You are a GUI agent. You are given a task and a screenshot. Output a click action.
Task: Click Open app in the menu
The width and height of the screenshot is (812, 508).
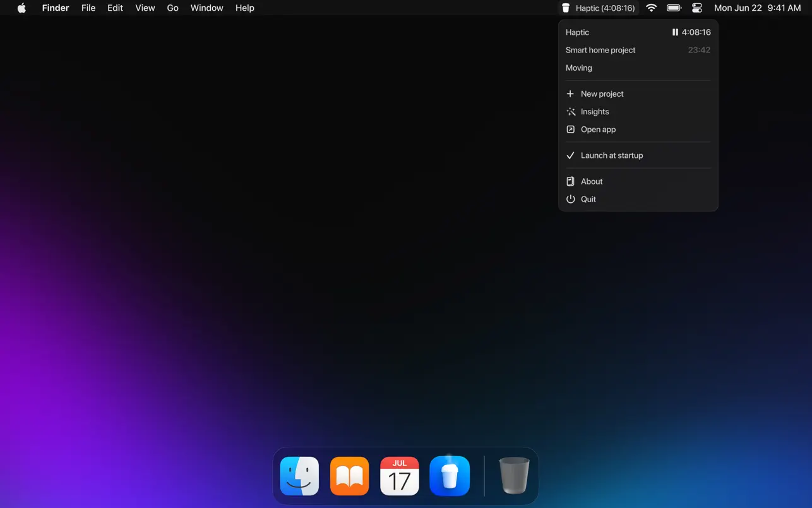[598, 130]
